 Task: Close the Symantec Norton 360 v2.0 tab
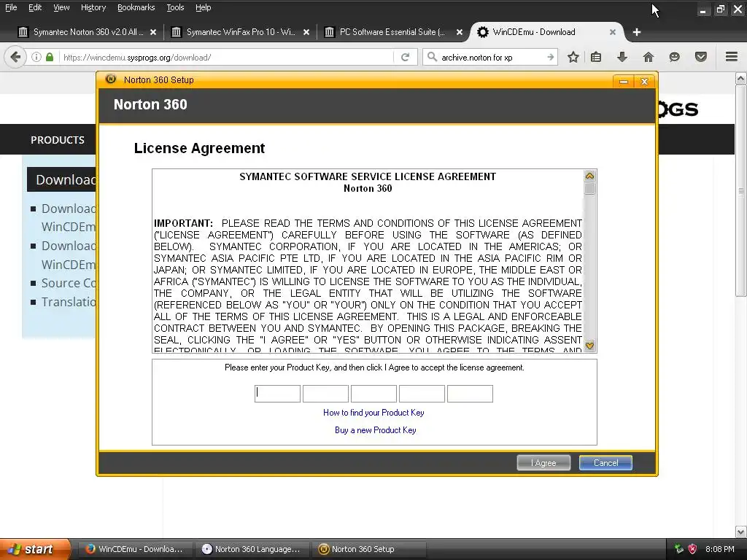[153, 32]
